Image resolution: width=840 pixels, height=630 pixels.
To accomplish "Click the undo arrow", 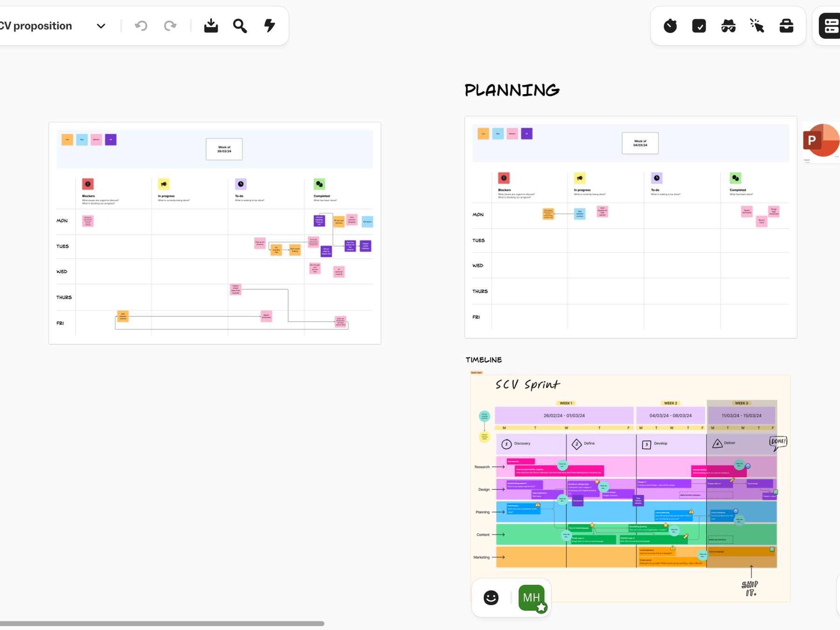I will pos(141,26).
